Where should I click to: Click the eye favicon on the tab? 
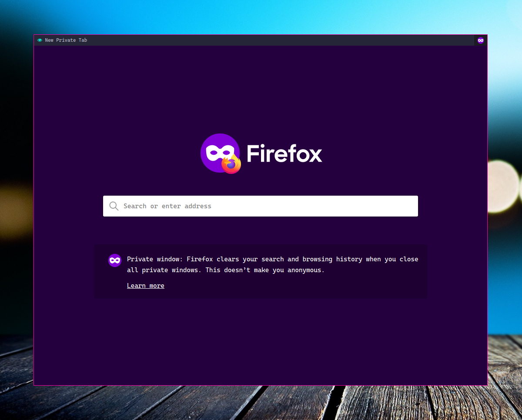point(40,40)
